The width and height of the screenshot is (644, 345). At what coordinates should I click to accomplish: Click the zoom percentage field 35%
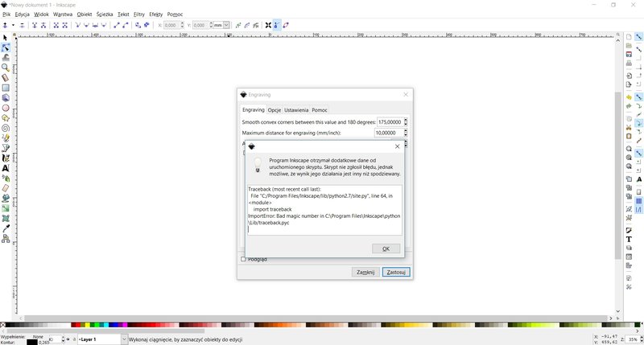(x=633, y=339)
